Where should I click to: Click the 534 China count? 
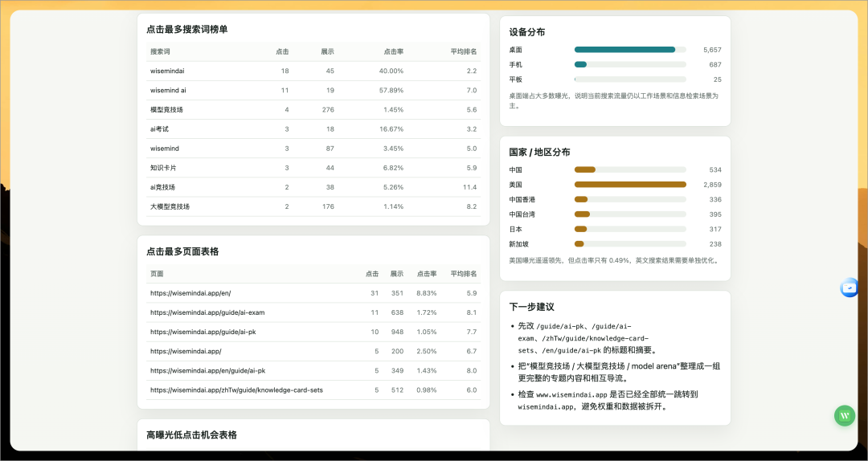pyautogui.click(x=715, y=170)
